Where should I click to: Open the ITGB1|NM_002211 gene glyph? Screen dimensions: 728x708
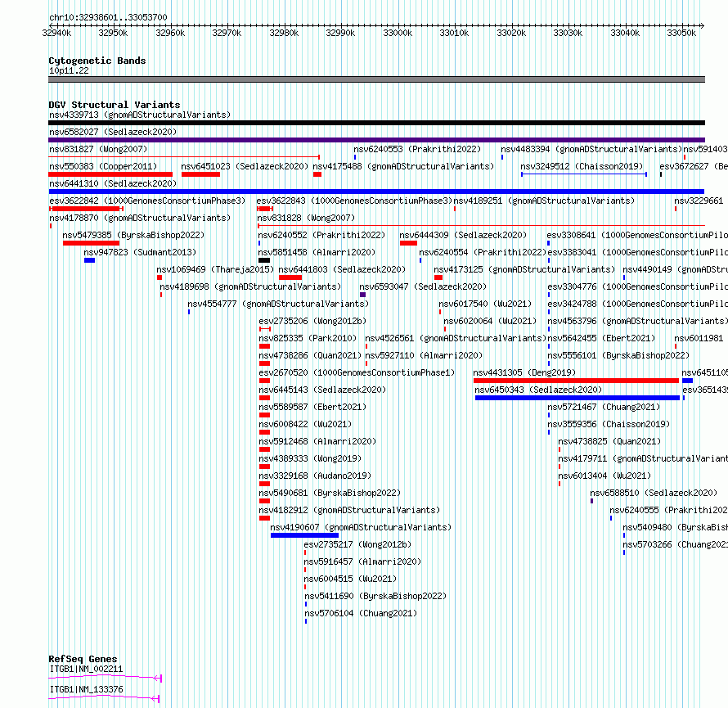[x=105, y=678]
